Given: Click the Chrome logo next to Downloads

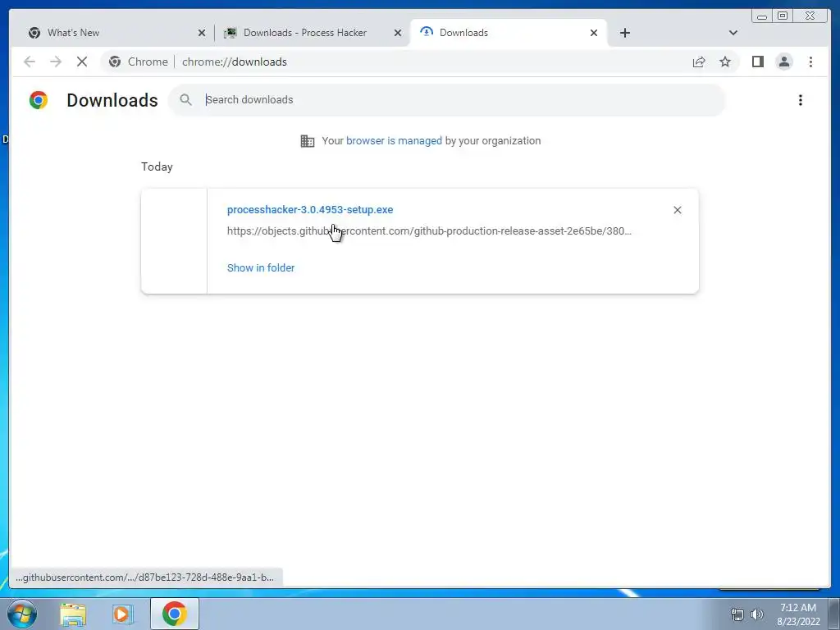Looking at the screenshot, I should [x=39, y=100].
